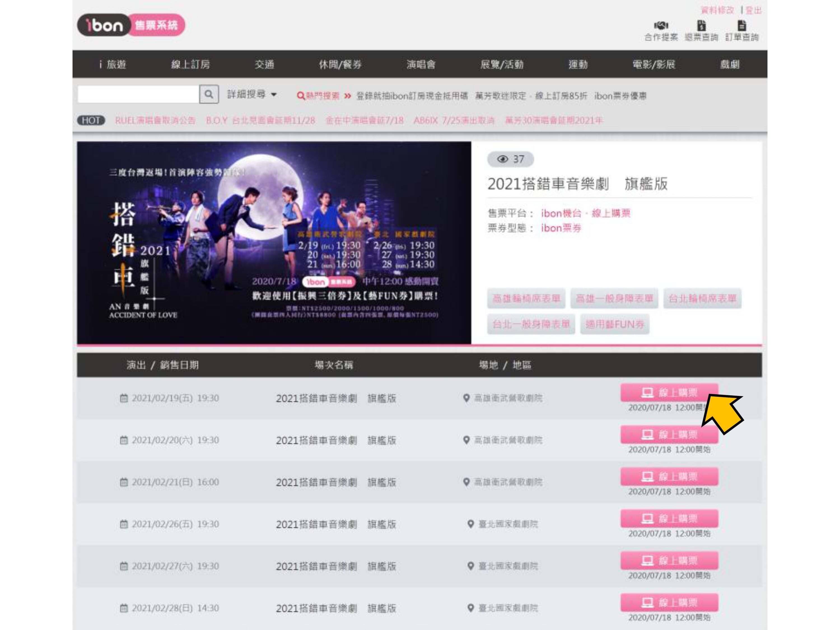Click 線上購票 for 2021/02/28 show
The width and height of the screenshot is (840, 630).
tap(669, 603)
